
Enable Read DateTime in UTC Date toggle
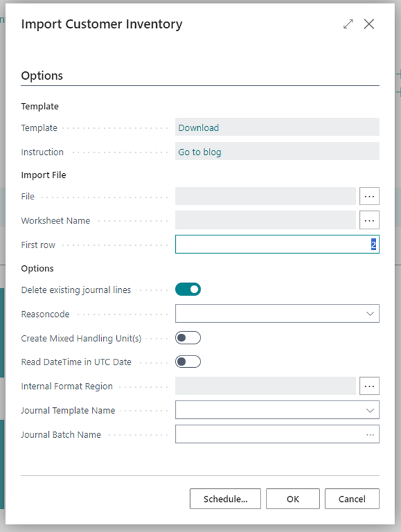(188, 361)
